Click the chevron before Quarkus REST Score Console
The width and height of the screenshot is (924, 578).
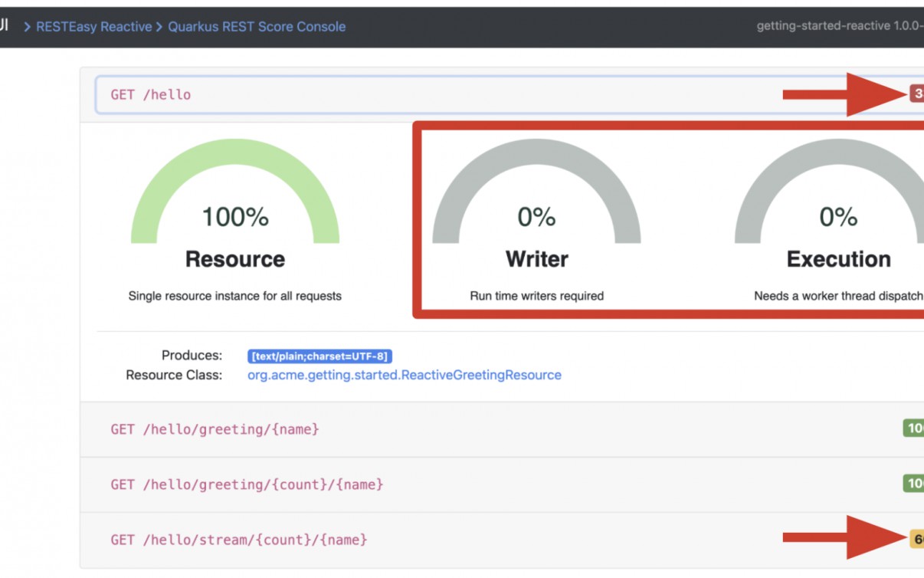[x=160, y=27]
